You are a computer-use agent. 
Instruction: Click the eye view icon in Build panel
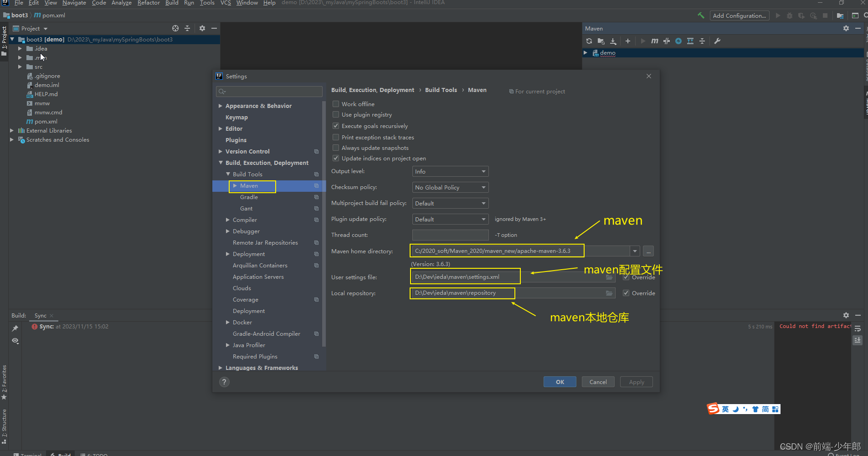tap(15, 341)
